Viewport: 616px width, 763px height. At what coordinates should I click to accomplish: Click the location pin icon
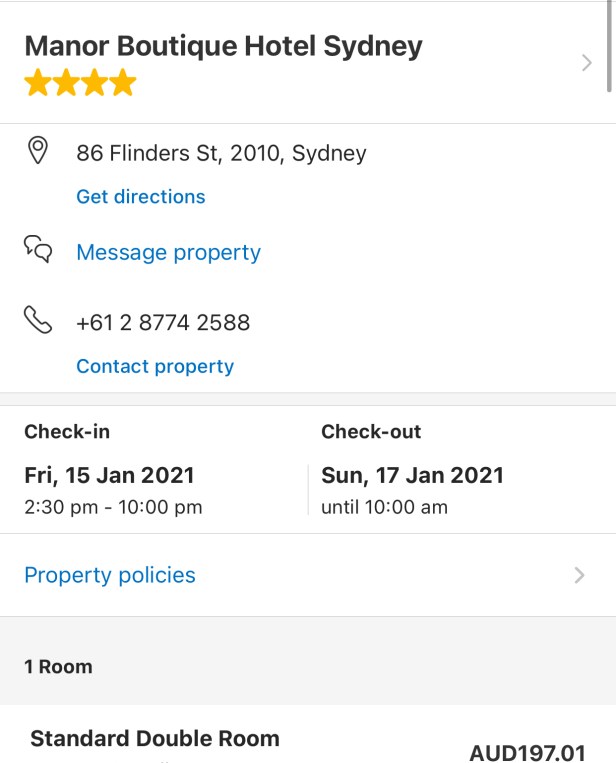38,152
